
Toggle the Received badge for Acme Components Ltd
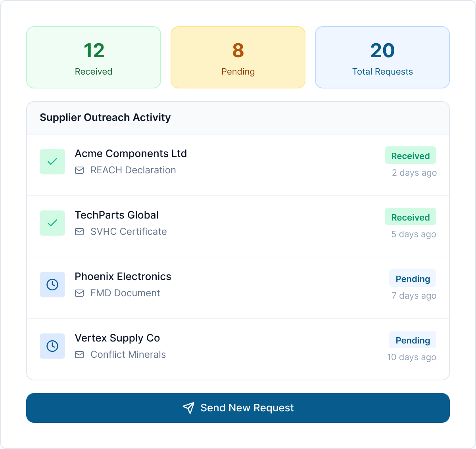pos(411,155)
